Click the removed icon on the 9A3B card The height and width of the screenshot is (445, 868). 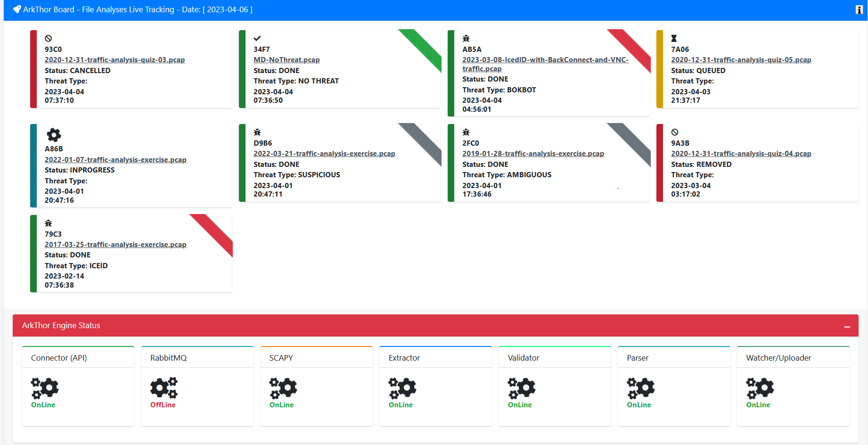click(674, 132)
